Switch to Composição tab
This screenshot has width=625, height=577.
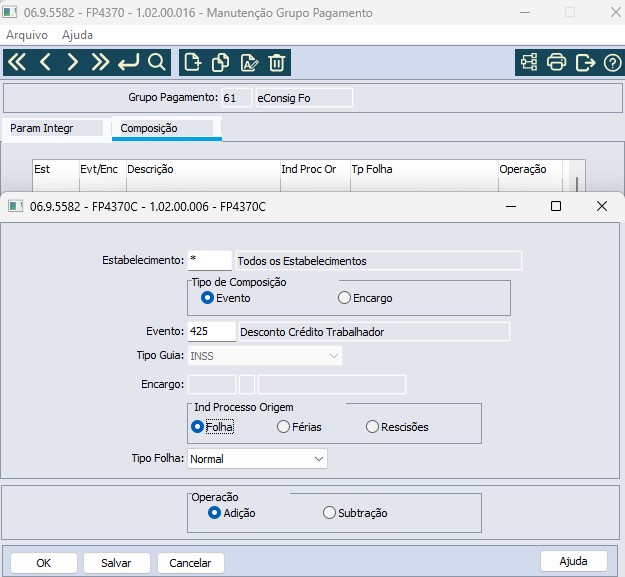(166, 128)
